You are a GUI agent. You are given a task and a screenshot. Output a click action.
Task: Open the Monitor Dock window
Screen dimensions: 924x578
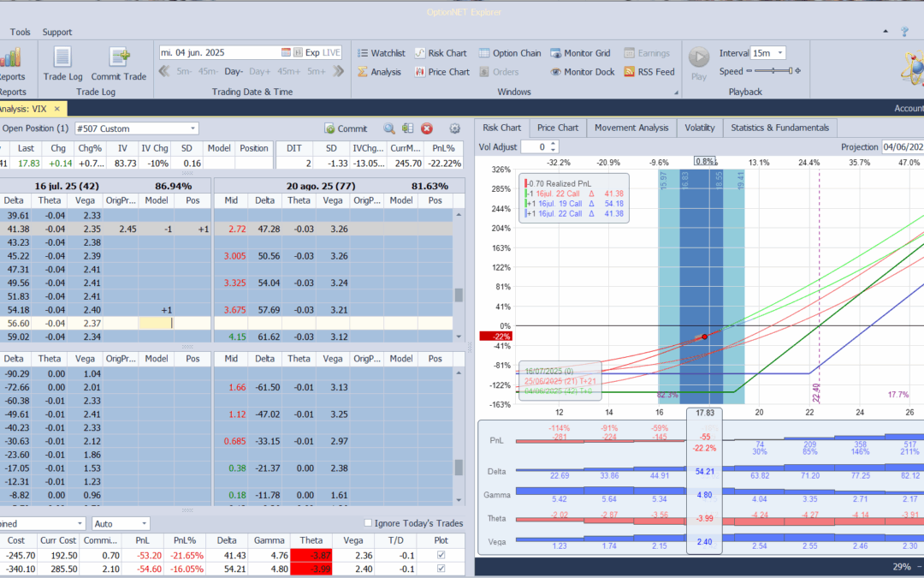[583, 72]
